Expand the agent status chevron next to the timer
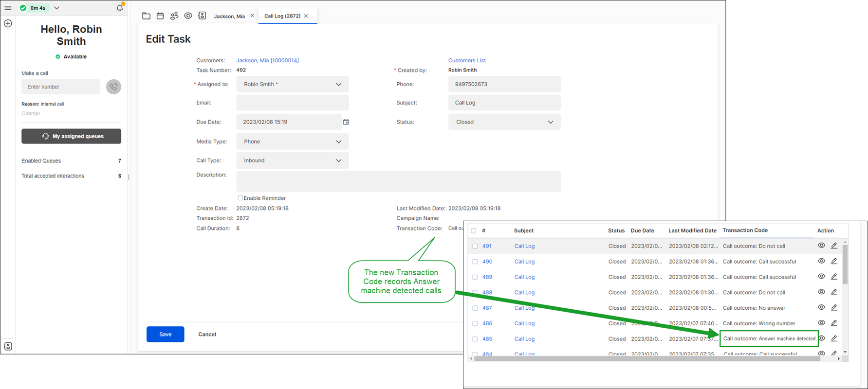The width and height of the screenshot is (868, 389). [56, 8]
